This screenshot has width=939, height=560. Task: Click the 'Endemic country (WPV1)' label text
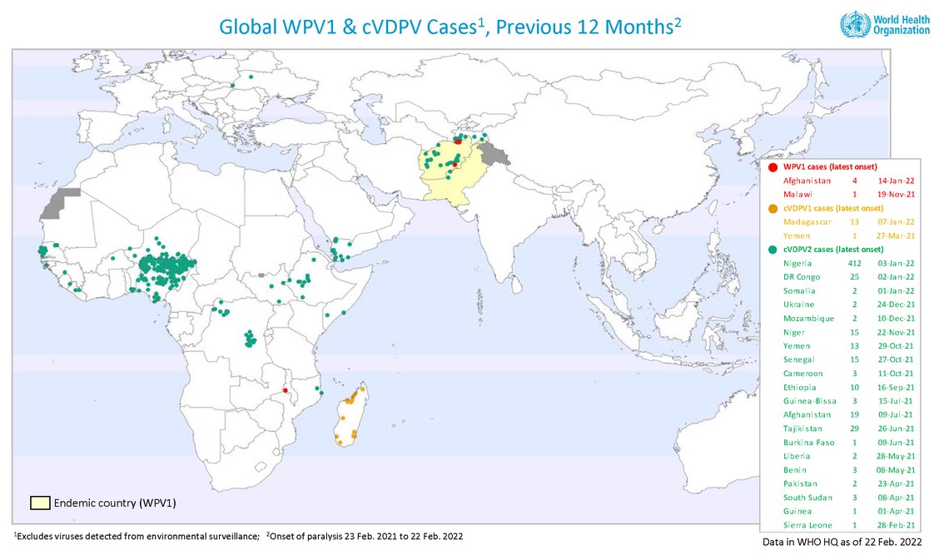(x=115, y=504)
